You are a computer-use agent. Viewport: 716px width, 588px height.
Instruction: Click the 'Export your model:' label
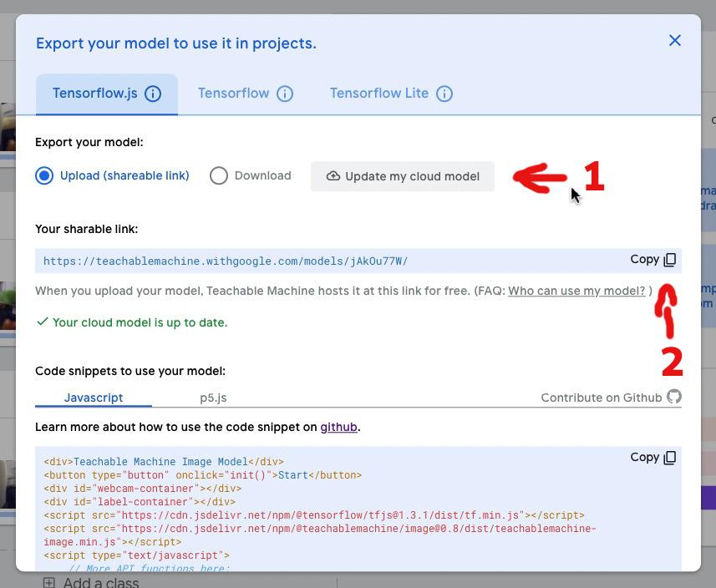[89, 142]
